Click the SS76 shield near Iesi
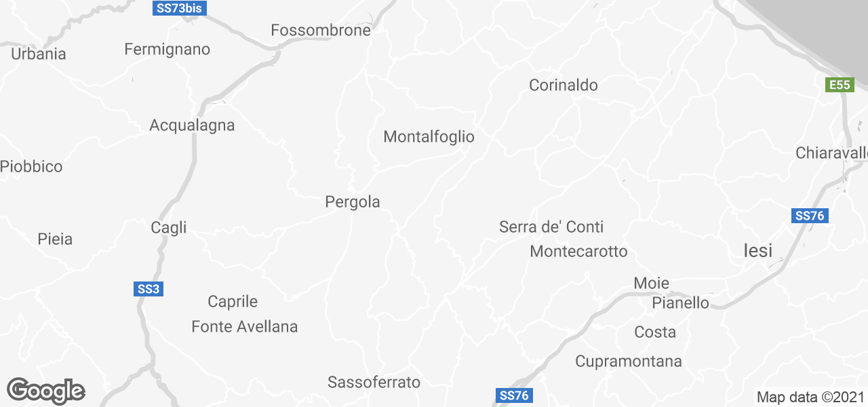This screenshot has height=407, width=868. (x=810, y=216)
